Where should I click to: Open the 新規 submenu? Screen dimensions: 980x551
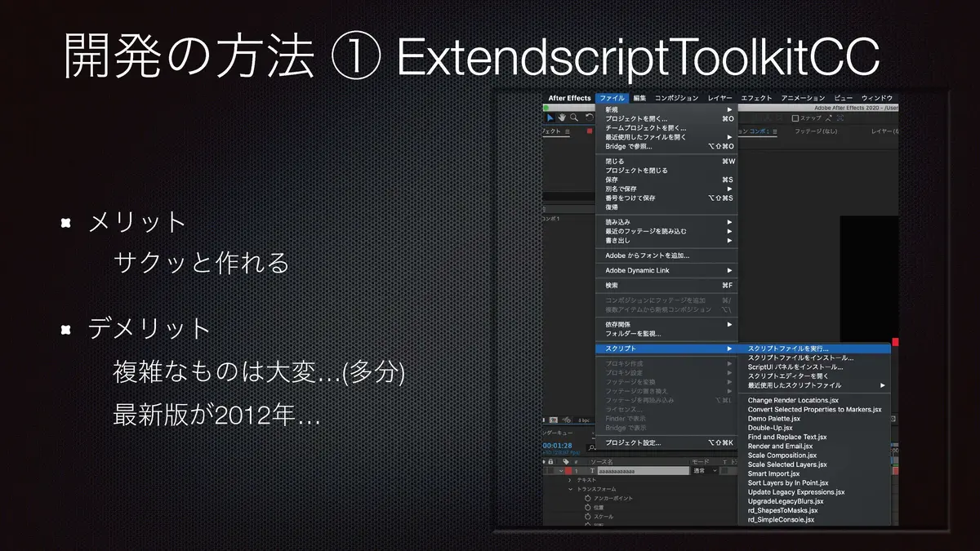click(x=666, y=109)
